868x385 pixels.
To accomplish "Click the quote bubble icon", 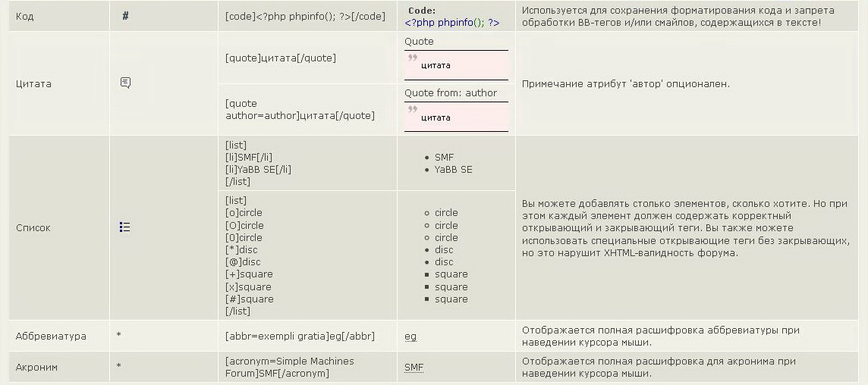I will tap(125, 83).
